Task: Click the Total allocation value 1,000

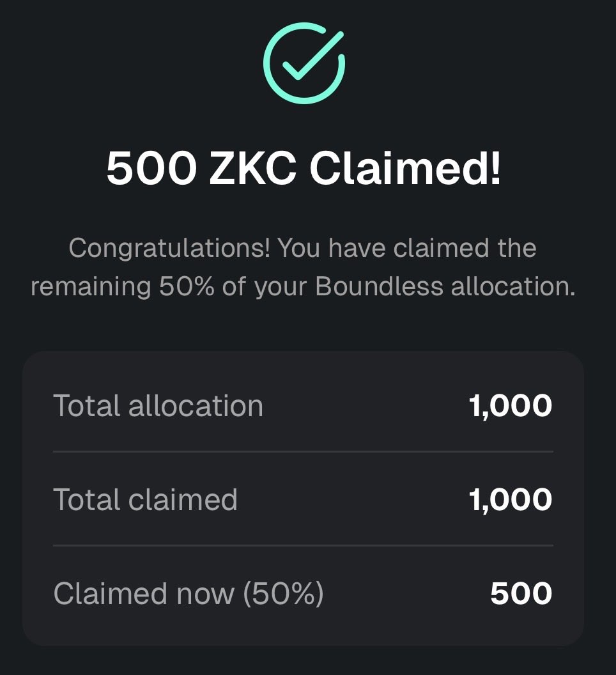Action: pyautogui.click(x=511, y=406)
